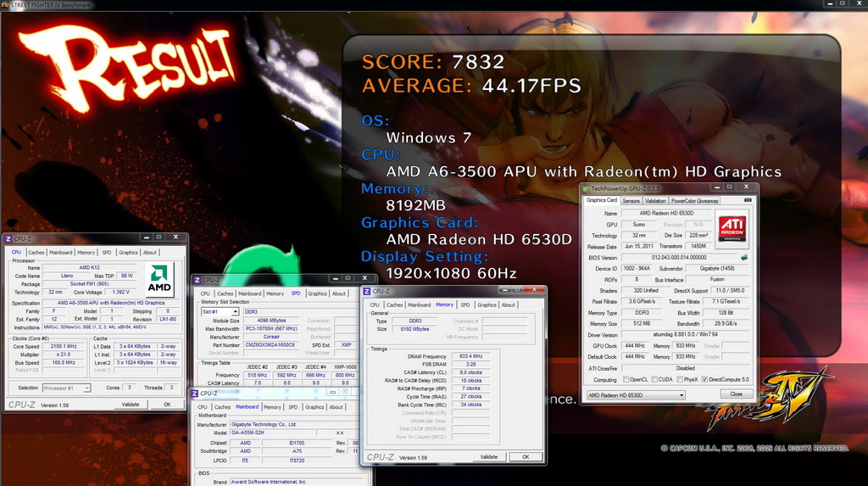The width and height of the screenshot is (868, 486).
Task: Click the Street Fighter IV Benchmark title icon
Action: 5,4
